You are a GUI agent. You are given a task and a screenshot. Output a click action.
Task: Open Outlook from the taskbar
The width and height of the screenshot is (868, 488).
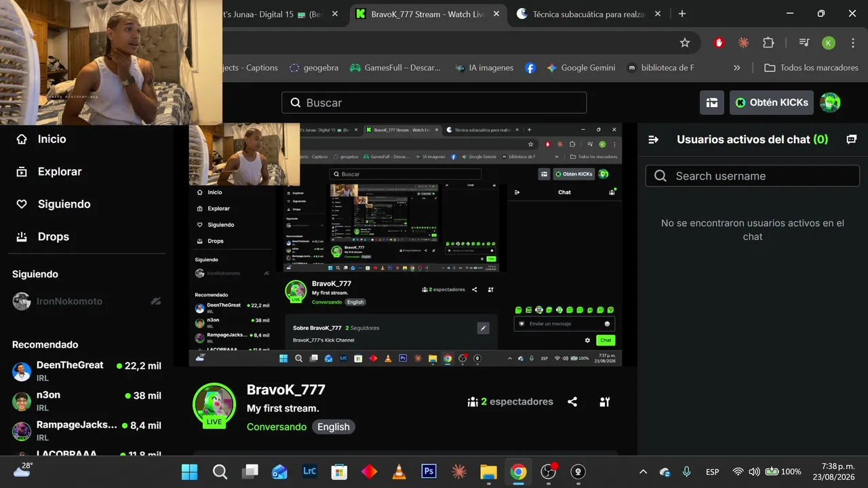(279, 472)
